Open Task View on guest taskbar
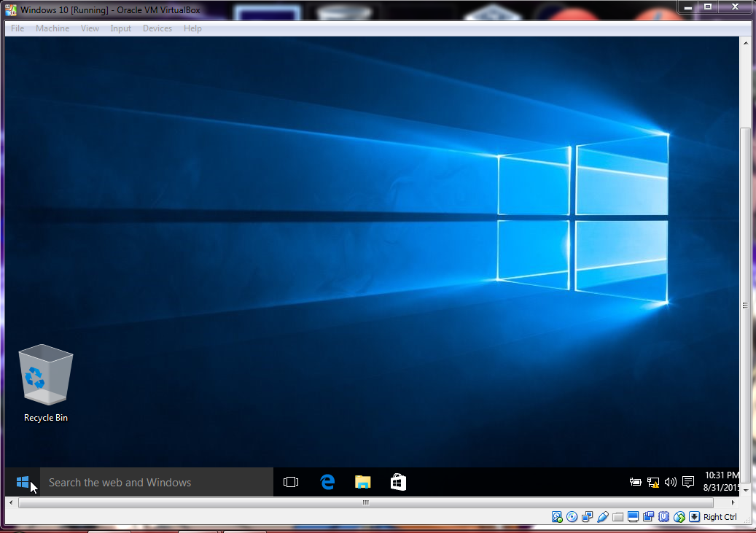 291,482
